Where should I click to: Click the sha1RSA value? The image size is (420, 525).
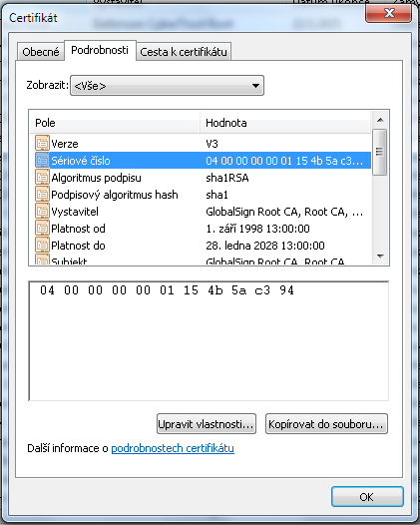pos(227,178)
